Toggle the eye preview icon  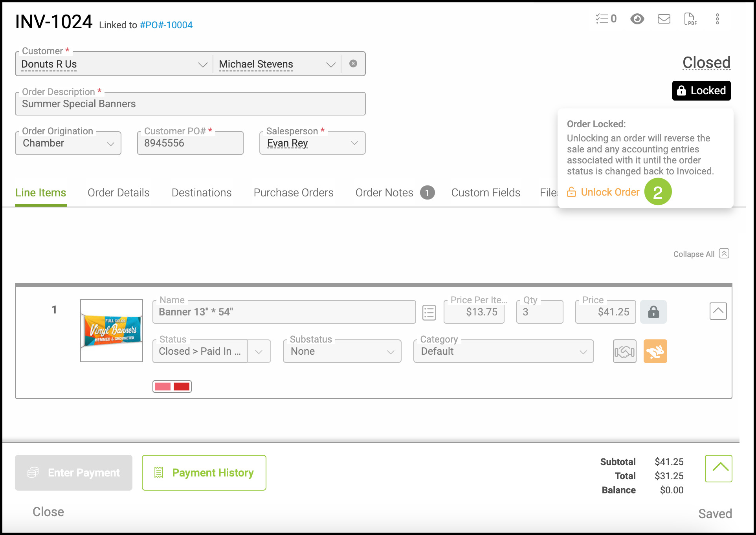click(637, 19)
